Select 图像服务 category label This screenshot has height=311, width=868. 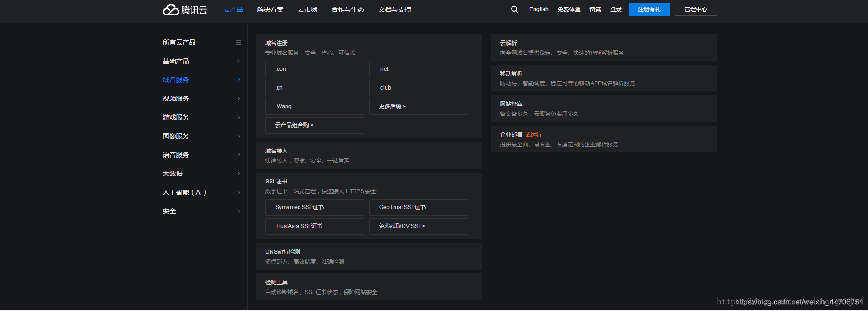[176, 136]
